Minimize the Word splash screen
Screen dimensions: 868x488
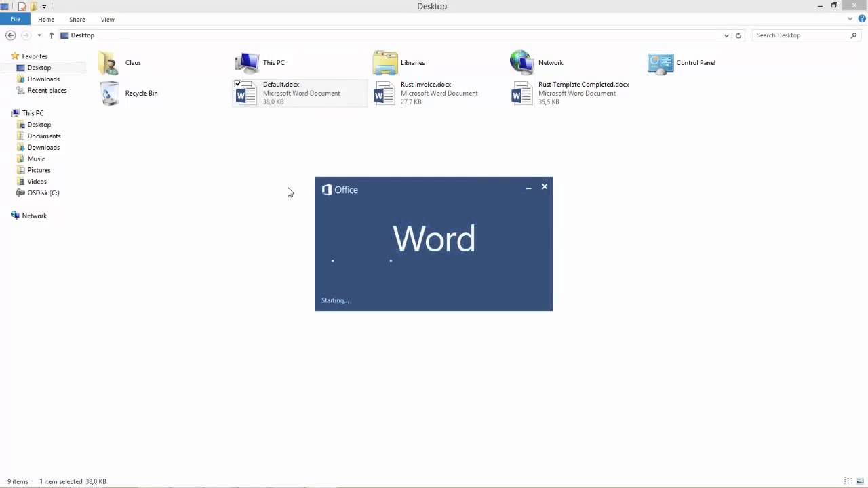(528, 188)
